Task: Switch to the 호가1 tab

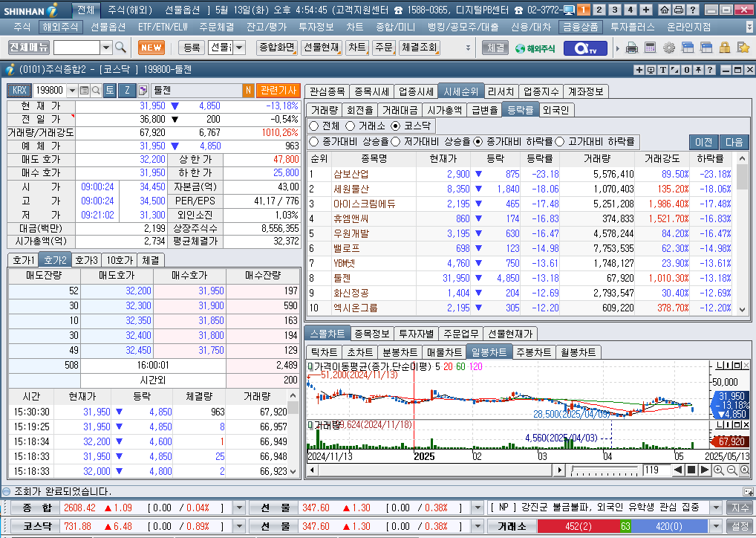Action: pos(23,260)
